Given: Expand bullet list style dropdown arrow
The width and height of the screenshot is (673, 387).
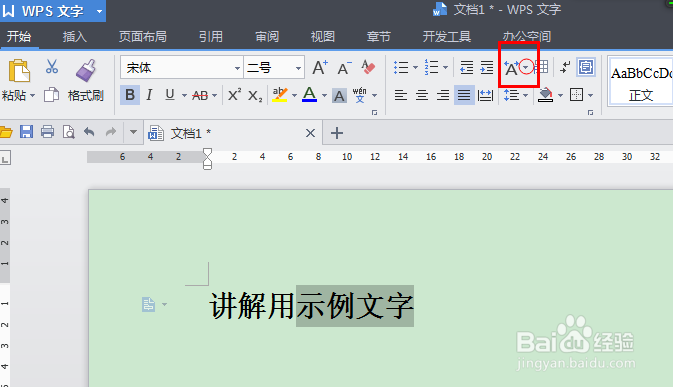Looking at the screenshot, I should tap(415, 67).
